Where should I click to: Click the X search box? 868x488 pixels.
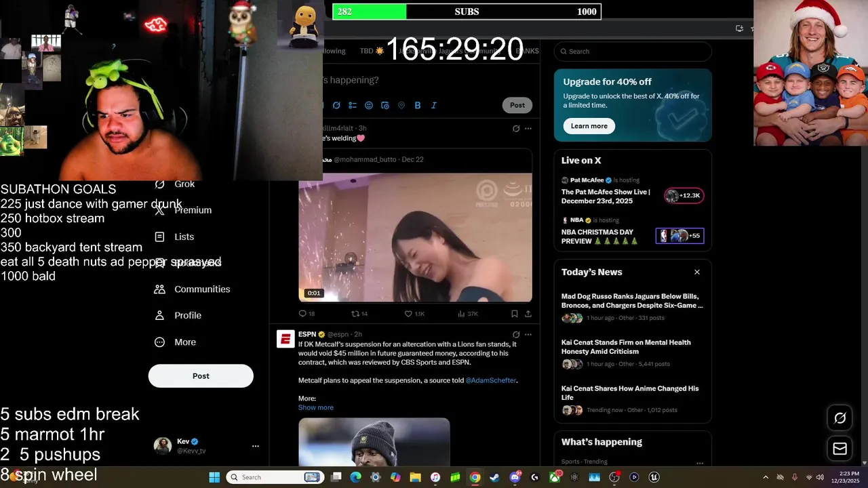pos(633,52)
